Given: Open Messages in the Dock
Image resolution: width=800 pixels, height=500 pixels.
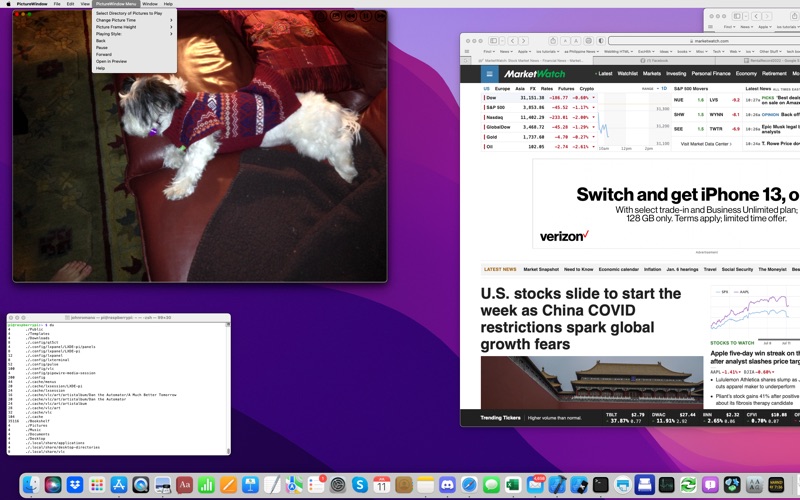Looking at the screenshot, I should click(x=491, y=484).
